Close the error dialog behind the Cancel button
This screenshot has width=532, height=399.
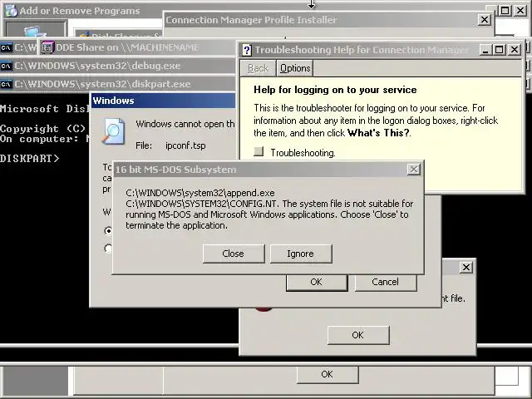(466, 268)
